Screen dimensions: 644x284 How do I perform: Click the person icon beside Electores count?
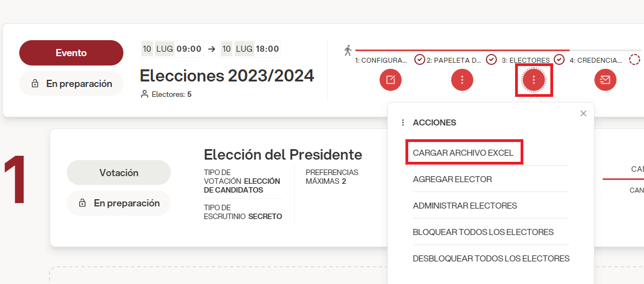(x=144, y=95)
